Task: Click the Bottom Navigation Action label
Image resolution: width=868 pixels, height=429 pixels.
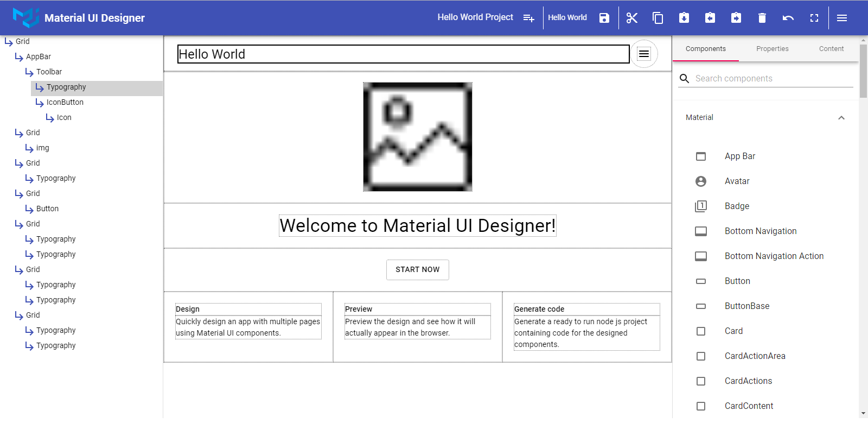Action: tap(774, 256)
